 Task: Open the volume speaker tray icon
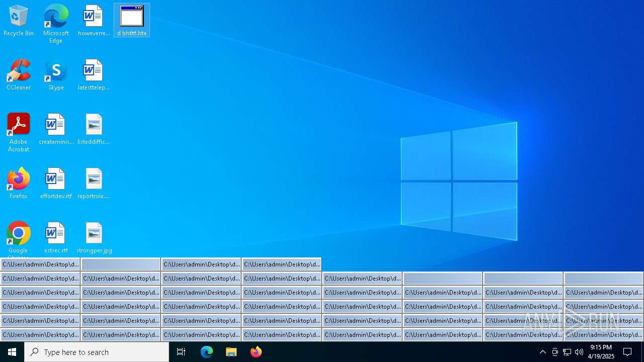579,352
